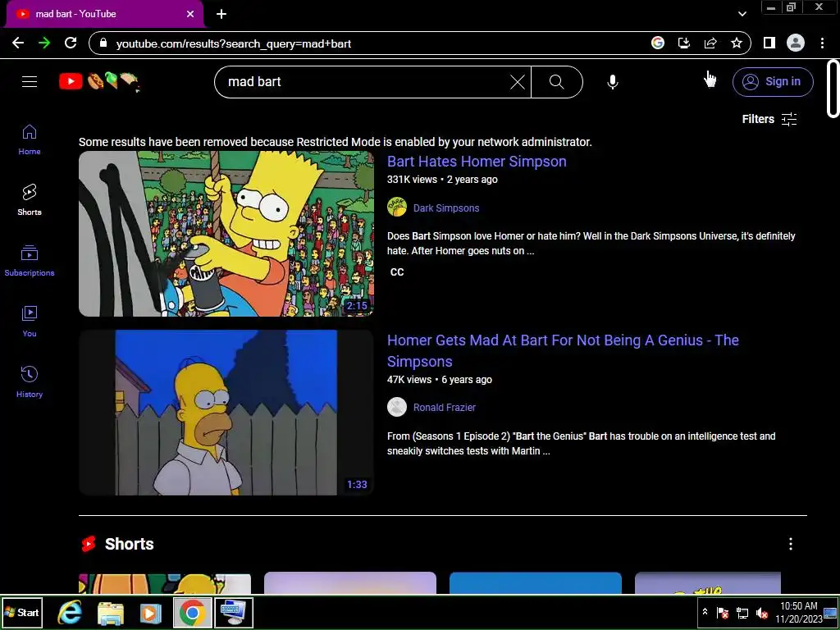The image size is (840, 630).
Task: Click Bart Hates Homer Simpson thumbnail
Action: (226, 234)
